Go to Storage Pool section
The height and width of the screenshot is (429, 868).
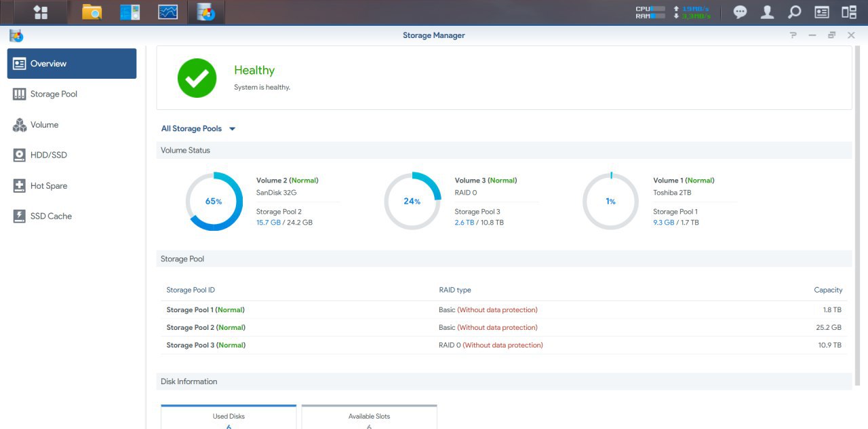(54, 94)
